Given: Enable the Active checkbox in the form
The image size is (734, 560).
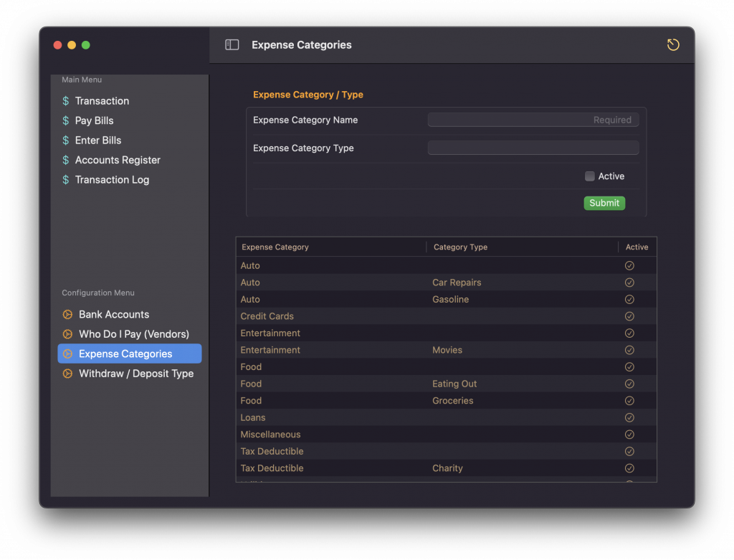Looking at the screenshot, I should [x=589, y=176].
